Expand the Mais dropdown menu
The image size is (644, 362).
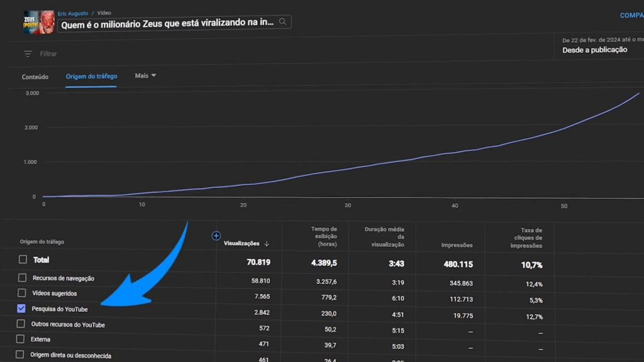point(145,75)
